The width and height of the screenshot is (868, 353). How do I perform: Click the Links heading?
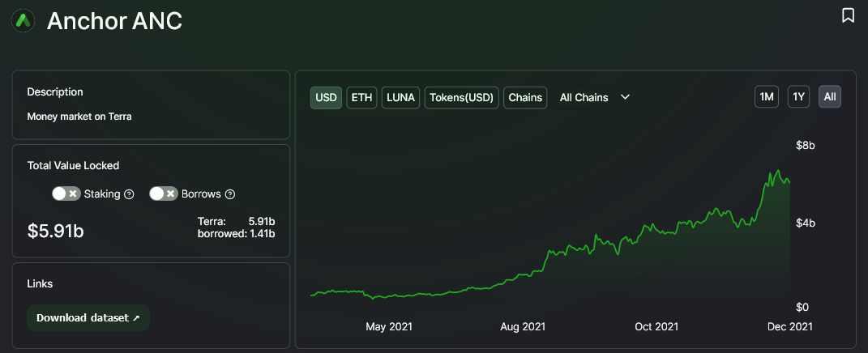pos(40,284)
